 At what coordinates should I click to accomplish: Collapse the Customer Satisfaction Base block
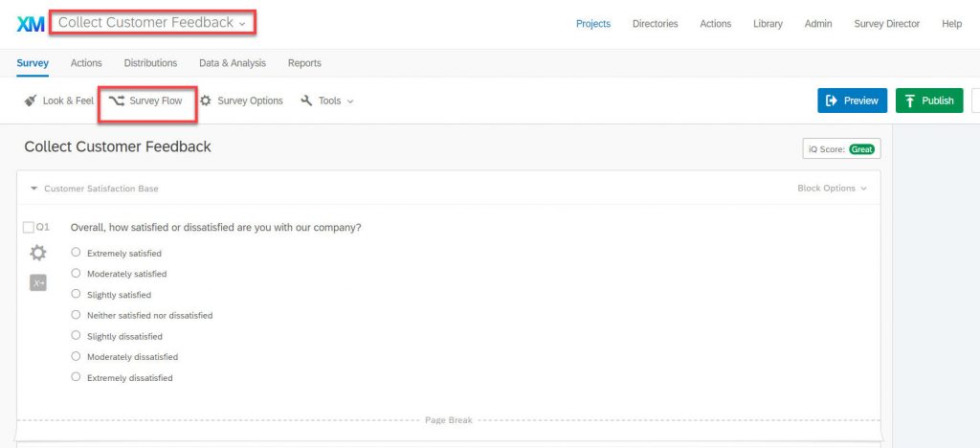coord(33,188)
